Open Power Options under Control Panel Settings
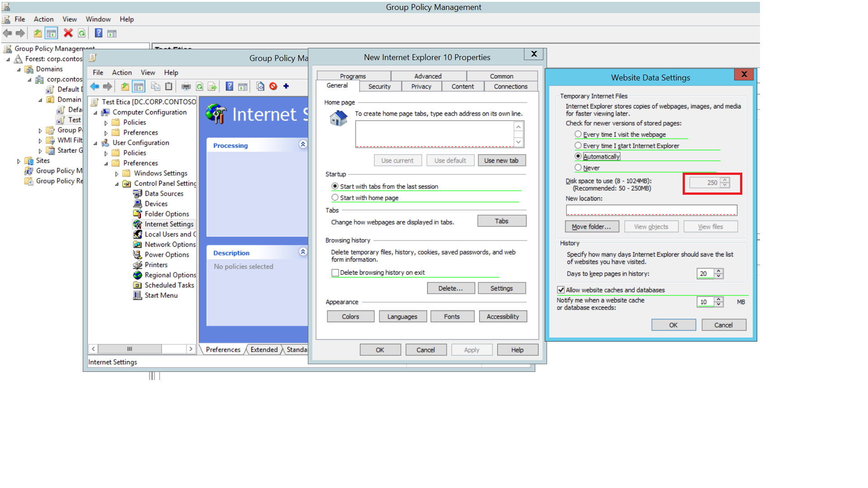The height and width of the screenshot is (488, 868). click(168, 254)
